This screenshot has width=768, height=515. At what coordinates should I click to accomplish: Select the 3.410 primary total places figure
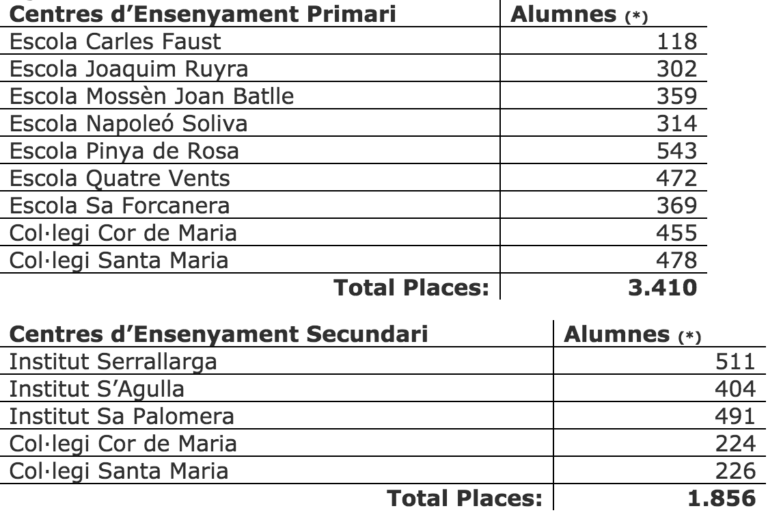658,289
